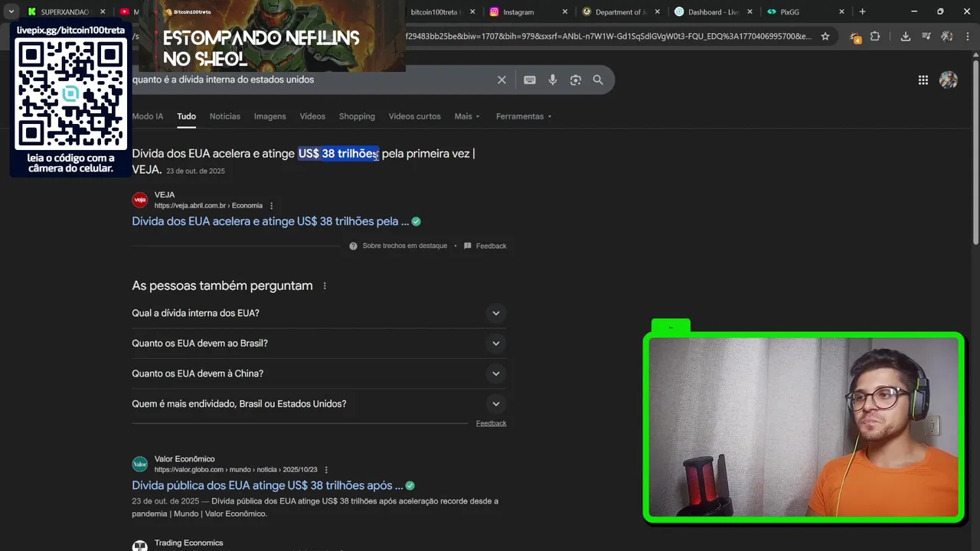980x551 pixels.
Task: Click the VEJA red favicon
Action: click(139, 200)
